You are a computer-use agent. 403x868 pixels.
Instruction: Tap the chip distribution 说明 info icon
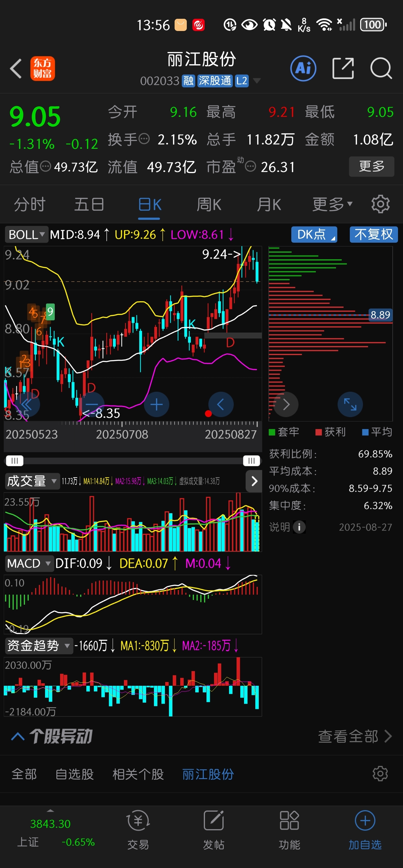click(299, 527)
